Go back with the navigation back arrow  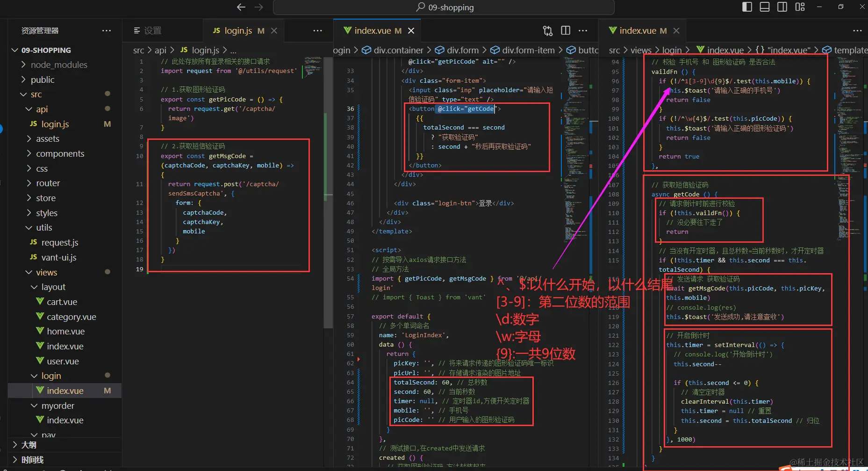pos(241,7)
